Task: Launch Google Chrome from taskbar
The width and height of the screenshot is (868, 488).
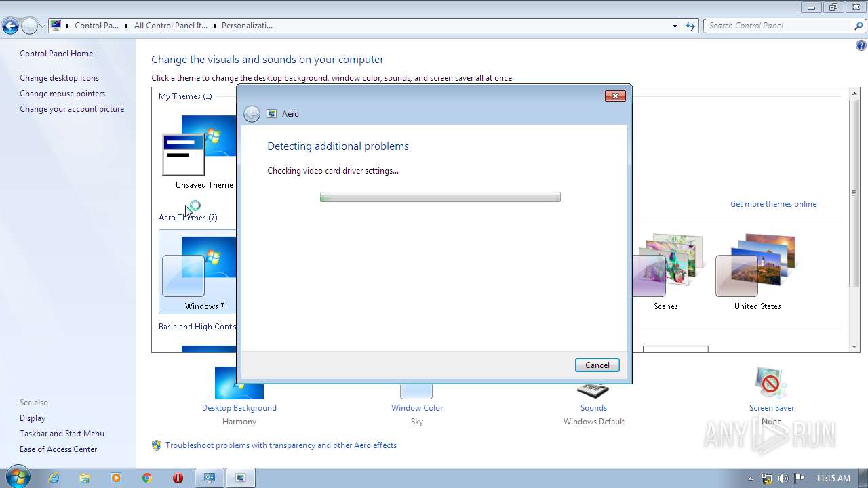Action: pos(147,478)
